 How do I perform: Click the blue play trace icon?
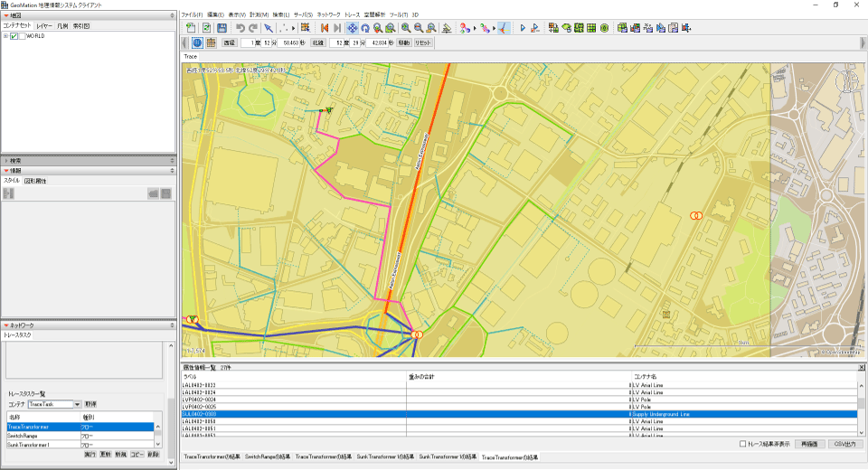tap(522, 28)
